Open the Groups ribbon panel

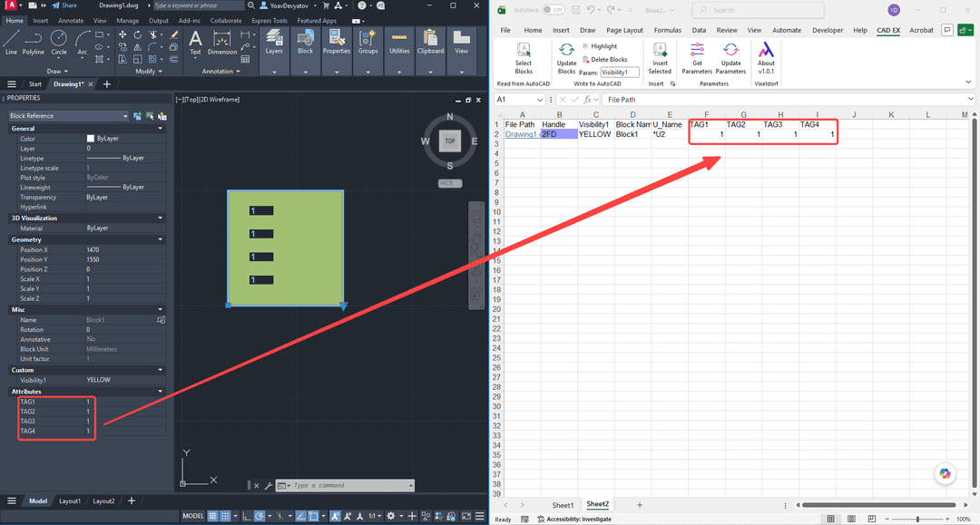(x=367, y=51)
